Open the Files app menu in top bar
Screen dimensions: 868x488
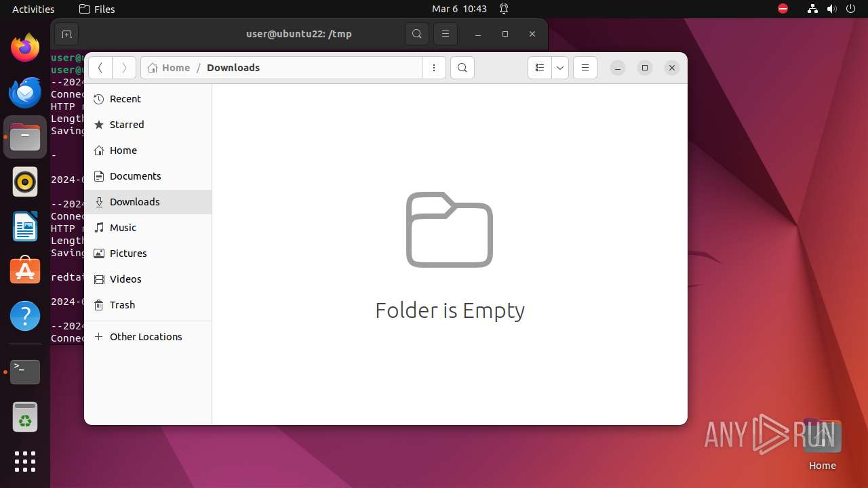(x=97, y=9)
